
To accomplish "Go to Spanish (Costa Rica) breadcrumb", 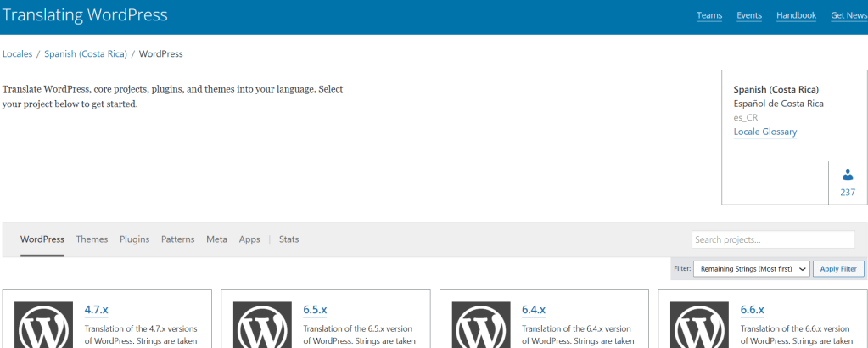I will (x=86, y=53).
